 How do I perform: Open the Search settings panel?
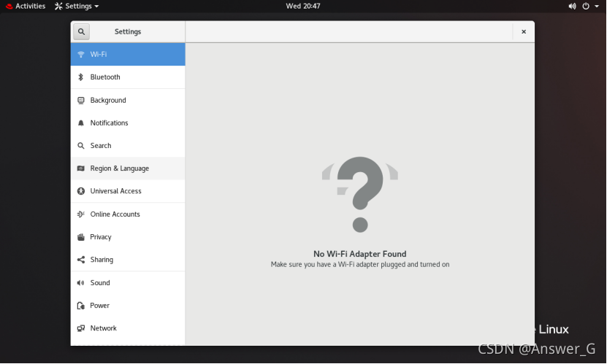(128, 146)
